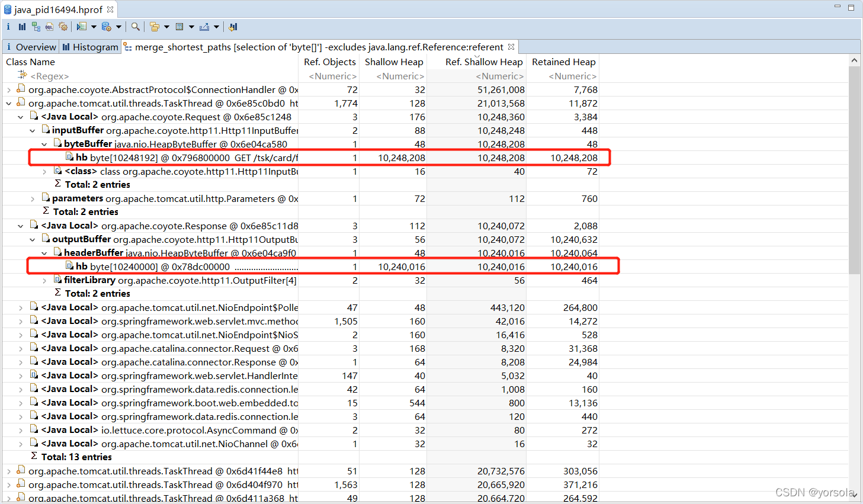This screenshot has height=504, width=863.
Task: Close the merge_shortest_paths tab
Action: coord(509,47)
